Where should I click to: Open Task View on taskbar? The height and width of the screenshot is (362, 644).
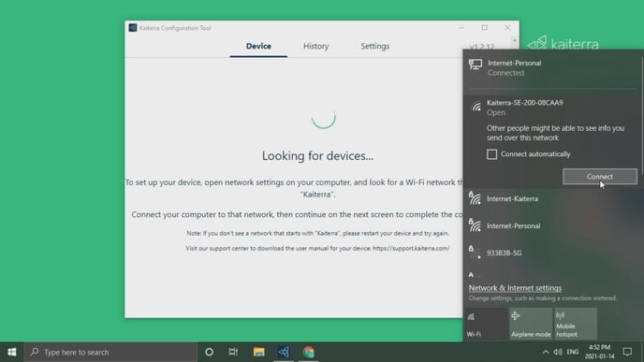coord(233,352)
